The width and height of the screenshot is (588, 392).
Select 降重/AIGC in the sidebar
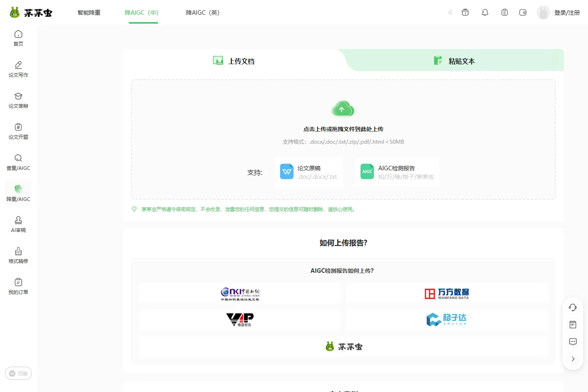[x=18, y=193]
